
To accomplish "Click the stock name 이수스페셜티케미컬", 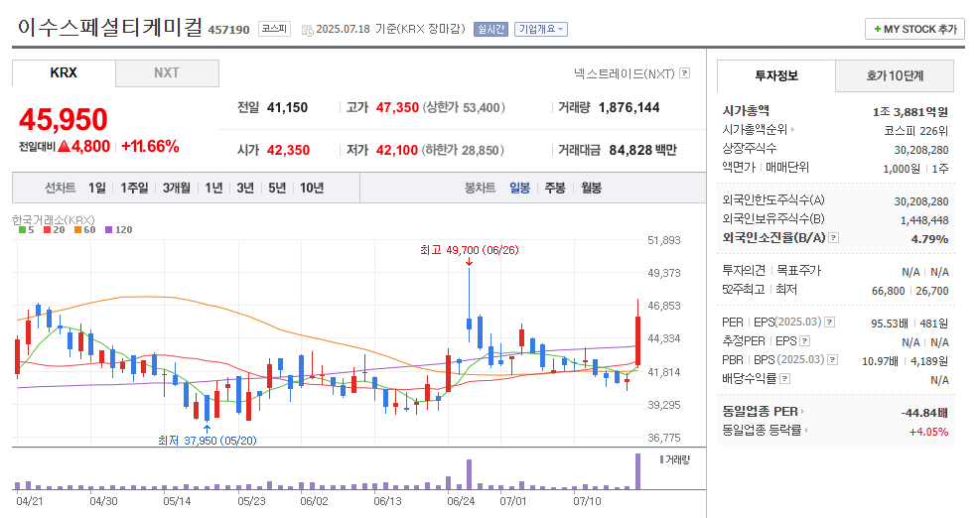I will [x=110, y=28].
